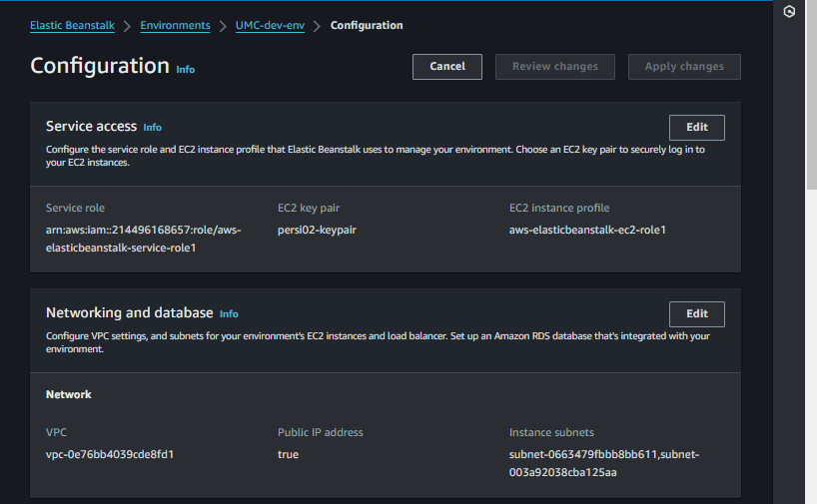This screenshot has height=504, width=817.
Task: Go to the Environments breadcrumb link
Action: pos(175,26)
